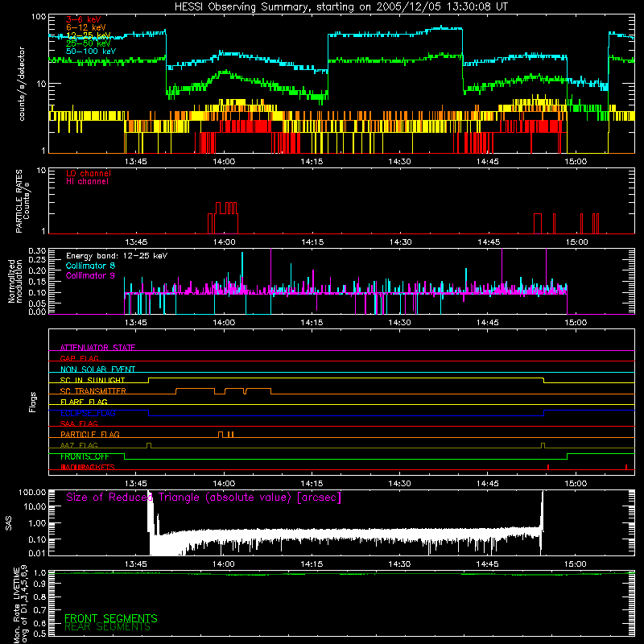Image resolution: width=644 pixels, height=644 pixels.
Task: Click the 13:45 tick label under counts plot
Action: click(136, 162)
